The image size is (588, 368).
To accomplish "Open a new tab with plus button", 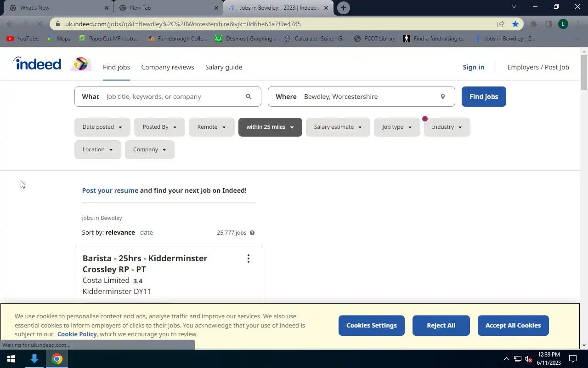I will click(x=343, y=8).
